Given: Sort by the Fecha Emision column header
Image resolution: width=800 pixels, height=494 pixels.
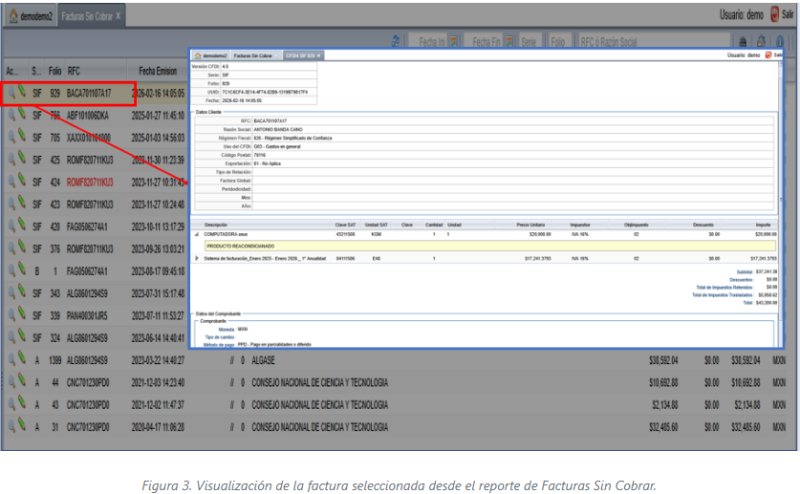Looking at the screenshot, I should coord(158,71).
